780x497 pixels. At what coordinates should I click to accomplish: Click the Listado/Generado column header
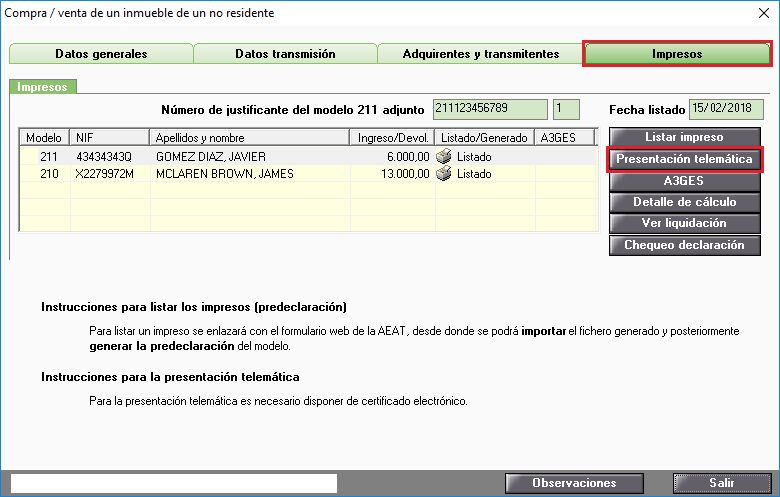tap(485, 137)
